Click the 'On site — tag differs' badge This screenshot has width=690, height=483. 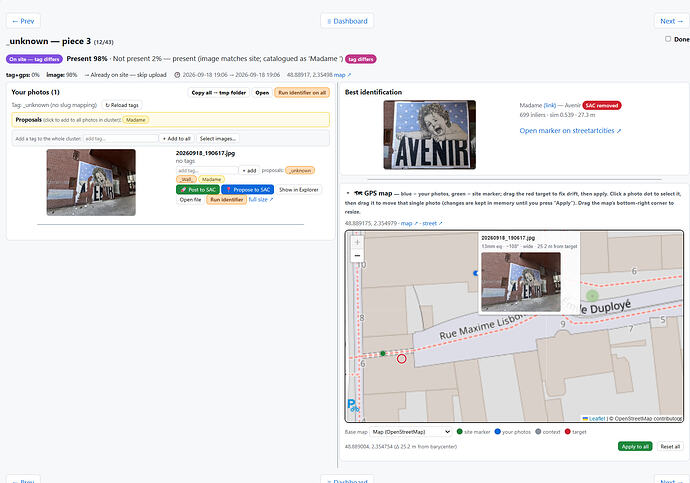34,59
